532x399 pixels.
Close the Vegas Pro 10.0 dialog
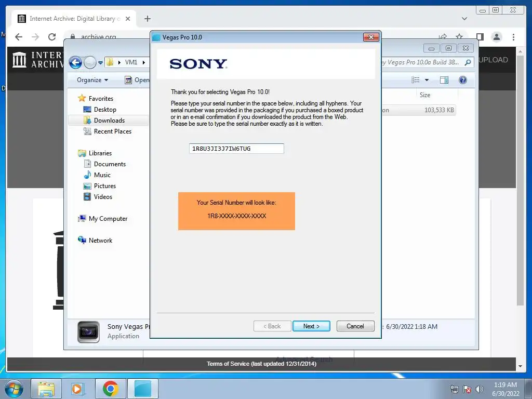point(371,37)
